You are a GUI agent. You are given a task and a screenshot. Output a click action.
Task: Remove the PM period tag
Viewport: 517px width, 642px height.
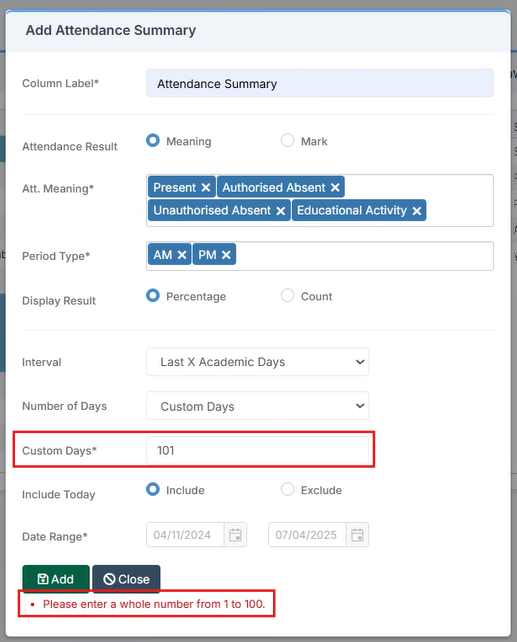click(x=226, y=255)
